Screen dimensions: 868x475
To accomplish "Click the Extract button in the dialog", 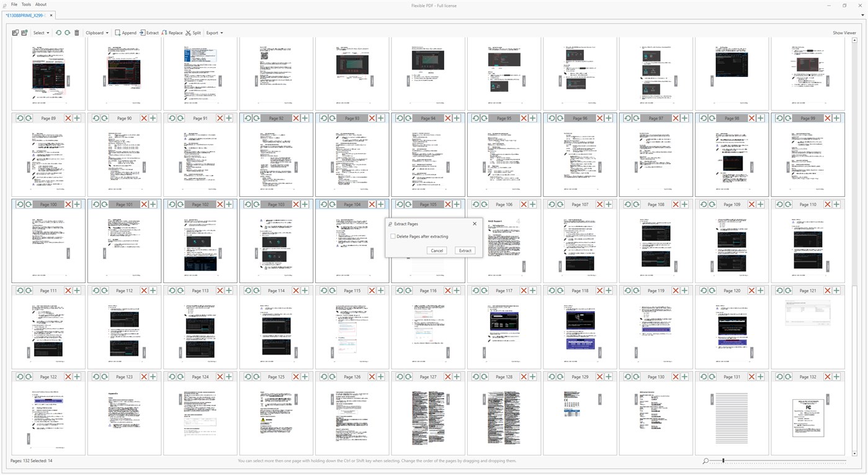I will [x=464, y=250].
